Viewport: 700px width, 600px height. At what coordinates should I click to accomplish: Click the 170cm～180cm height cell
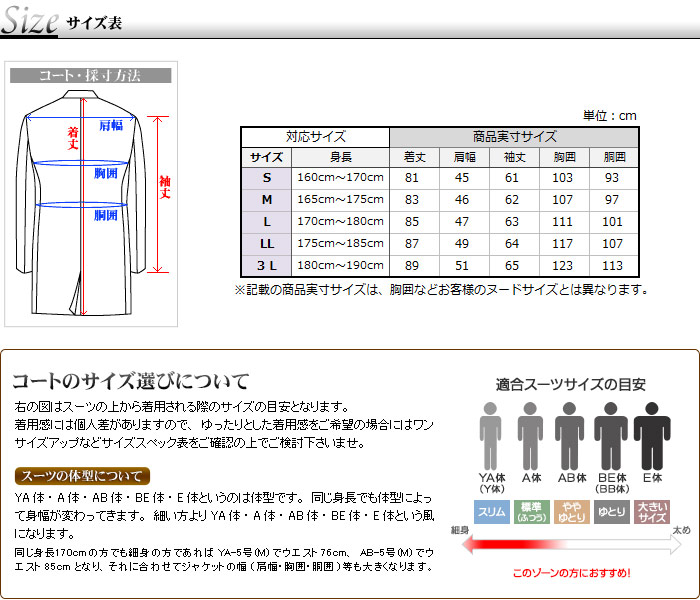click(341, 221)
